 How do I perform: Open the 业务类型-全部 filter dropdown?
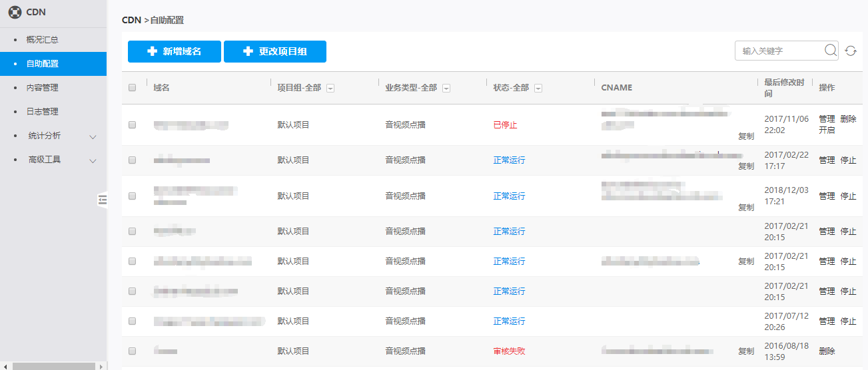coord(446,89)
